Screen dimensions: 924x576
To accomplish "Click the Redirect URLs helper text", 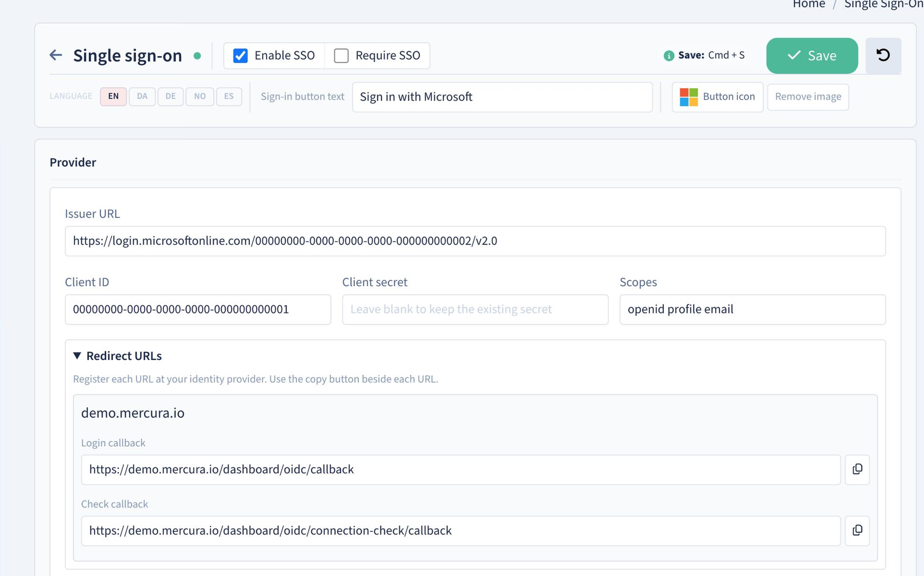I will [x=255, y=379].
